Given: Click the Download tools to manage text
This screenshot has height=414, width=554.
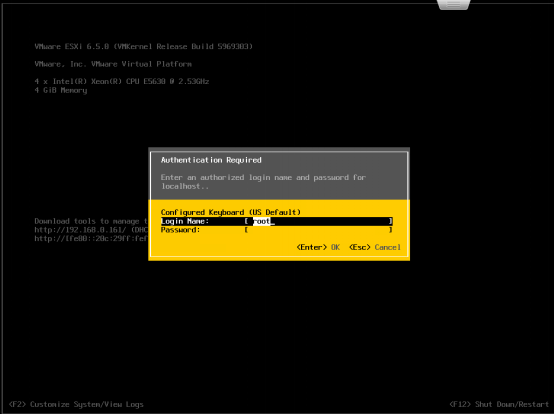Looking at the screenshot, I should [91, 221].
